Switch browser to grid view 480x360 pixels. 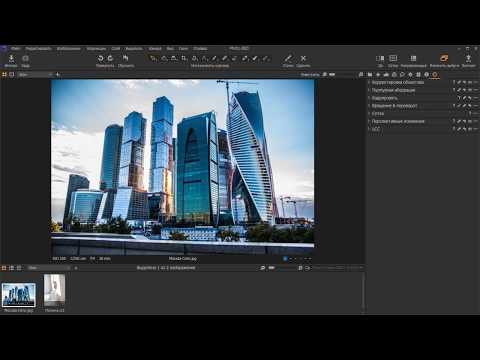point(4,268)
